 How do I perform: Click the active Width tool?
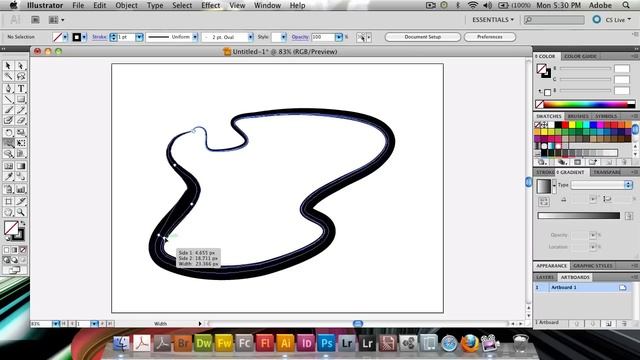[8, 143]
